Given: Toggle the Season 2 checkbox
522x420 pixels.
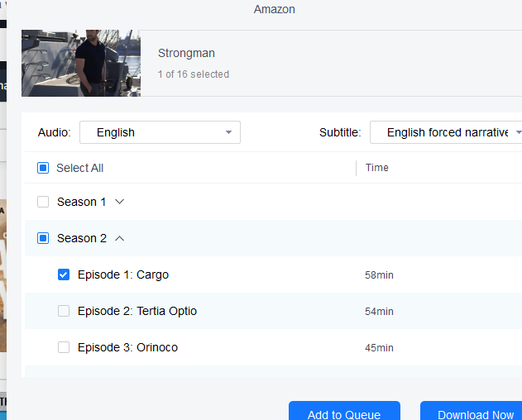Looking at the screenshot, I should [43, 238].
